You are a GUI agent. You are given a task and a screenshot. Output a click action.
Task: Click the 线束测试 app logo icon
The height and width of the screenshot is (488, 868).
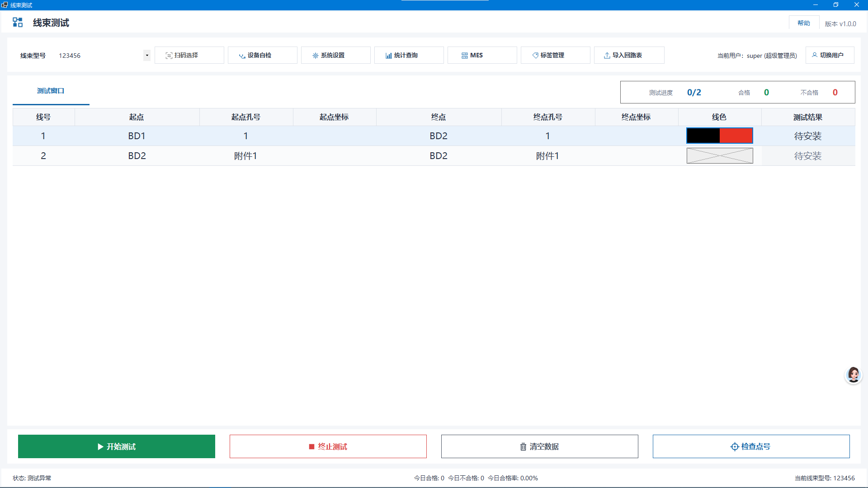point(18,23)
